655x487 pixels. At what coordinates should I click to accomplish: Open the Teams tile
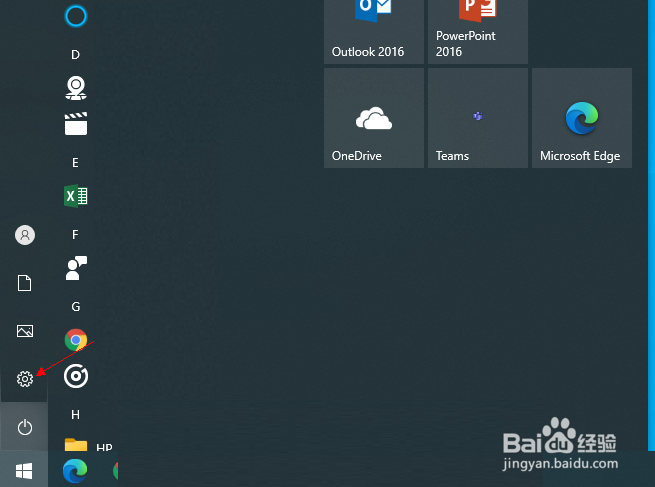(x=478, y=118)
